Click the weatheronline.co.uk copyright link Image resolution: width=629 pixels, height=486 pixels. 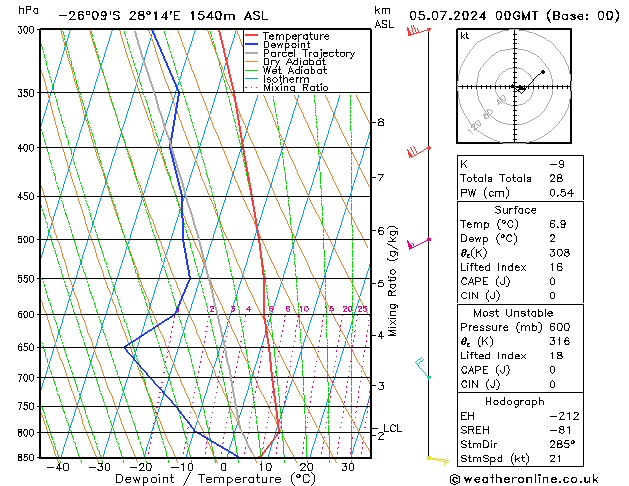[x=524, y=479]
